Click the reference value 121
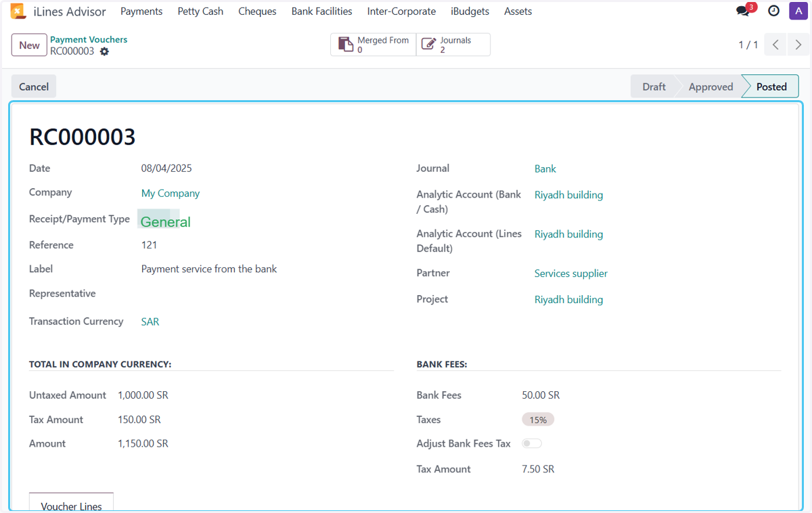The width and height of the screenshot is (812, 513). click(x=150, y=245)
